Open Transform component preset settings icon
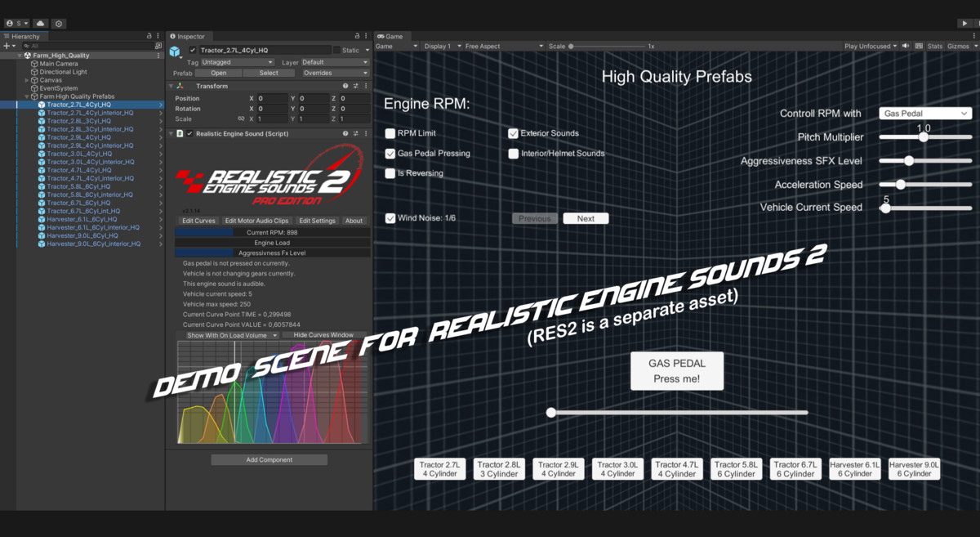The image size is (980, 537). pos(355,86)
